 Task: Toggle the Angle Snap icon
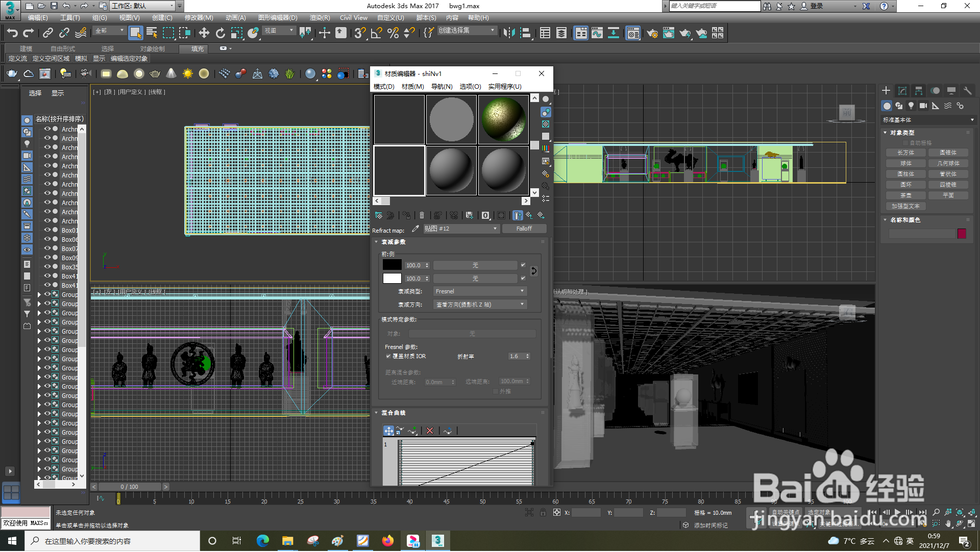377,33
